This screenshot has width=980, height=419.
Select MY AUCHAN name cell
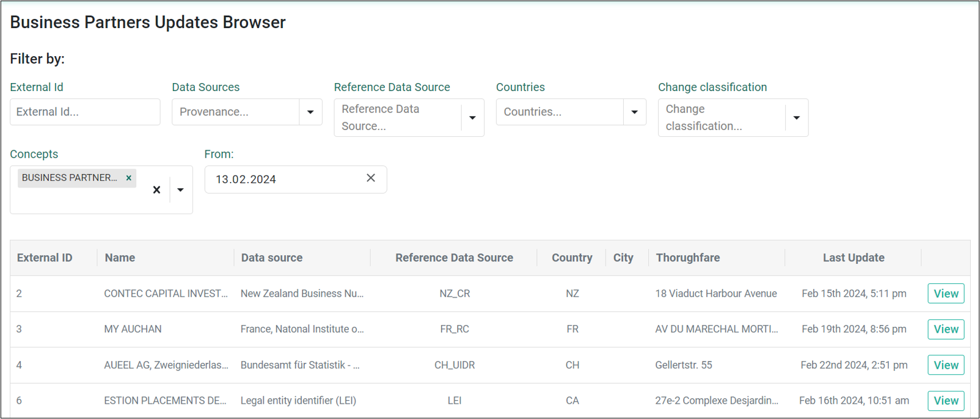[133, 329]
